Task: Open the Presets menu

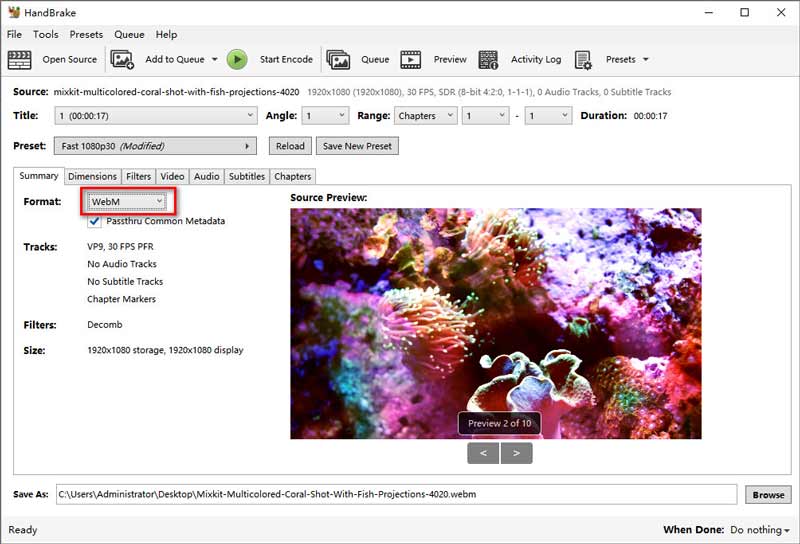Action: 86,34
